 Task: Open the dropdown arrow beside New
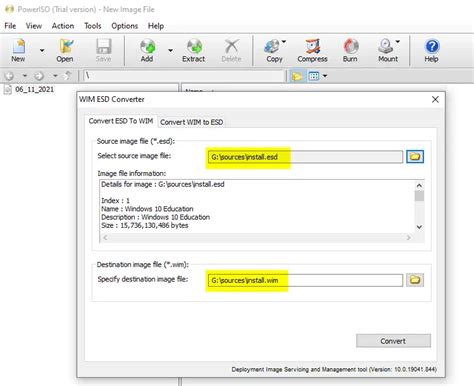42,51
